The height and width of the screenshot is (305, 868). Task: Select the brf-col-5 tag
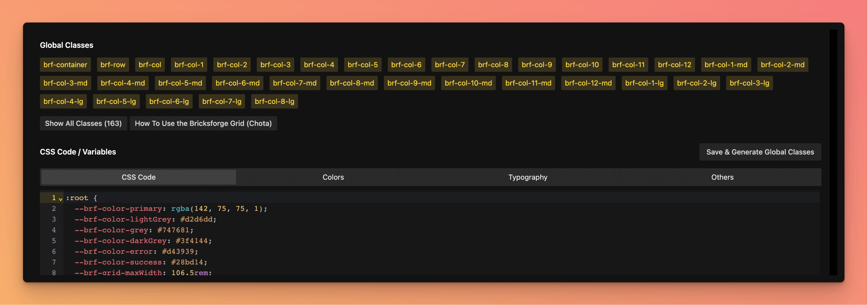(x=363, y=65)
